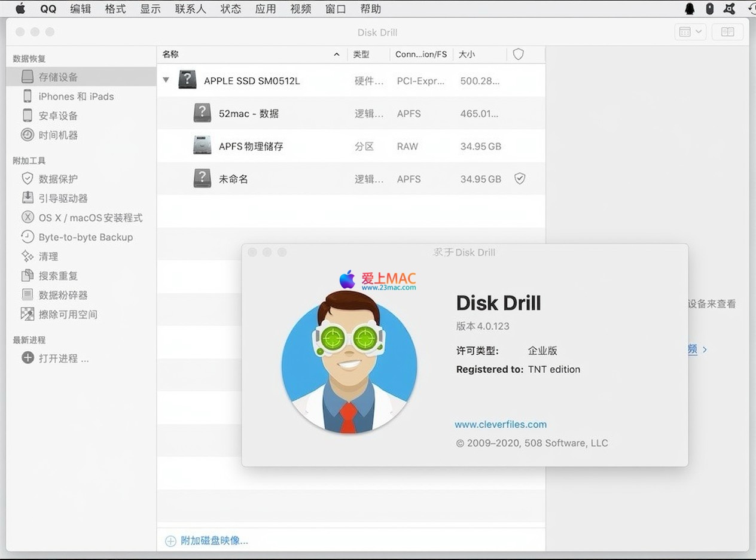Image resolution: width=756 pixels, height=560 pixels.
Task: Open iPhones 和 iPads section
Action: 76,96
